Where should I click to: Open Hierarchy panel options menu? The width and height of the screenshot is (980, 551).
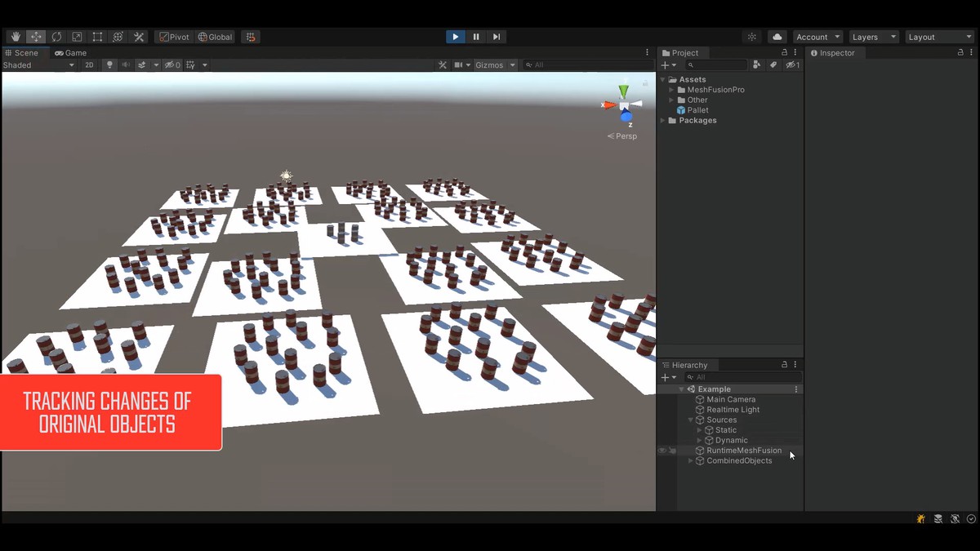click(795, 365)
